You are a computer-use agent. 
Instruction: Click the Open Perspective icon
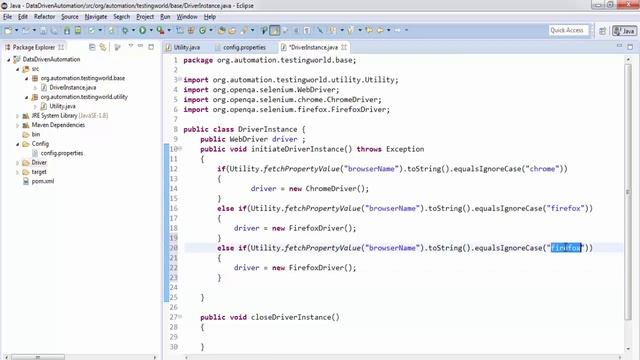click(602, 31)
